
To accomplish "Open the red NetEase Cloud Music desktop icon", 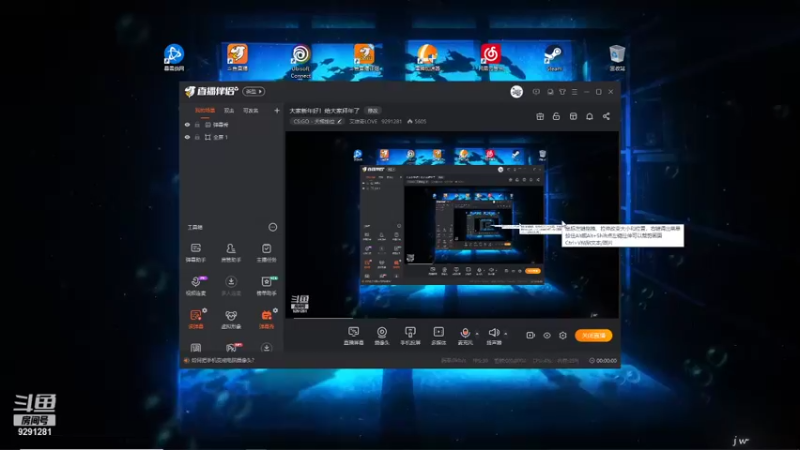I will [491, 58].
